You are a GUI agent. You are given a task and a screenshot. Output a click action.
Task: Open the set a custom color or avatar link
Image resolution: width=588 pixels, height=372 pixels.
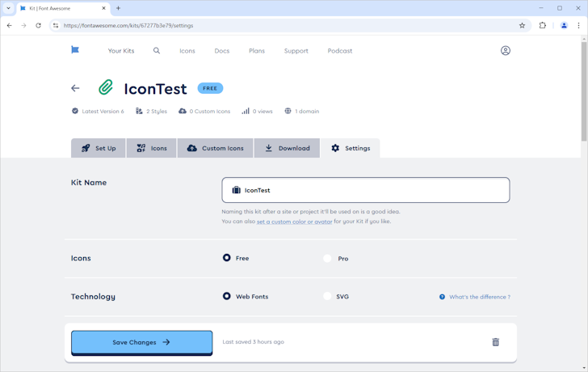point(294,222)
